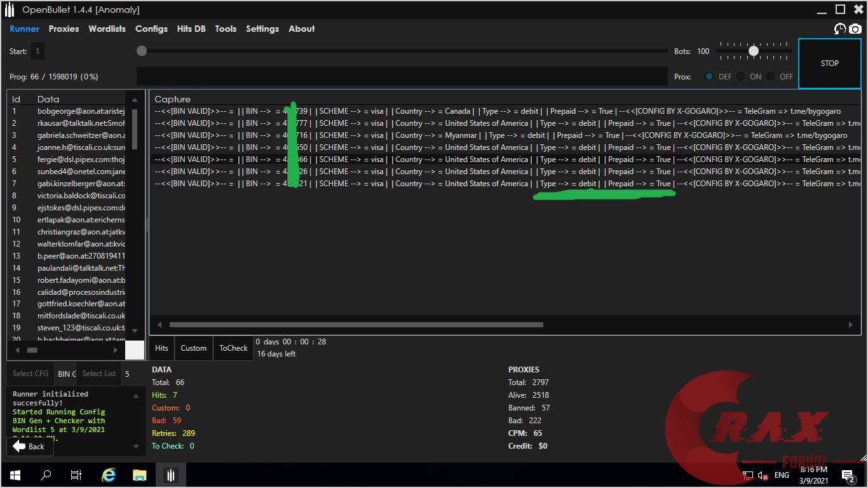Viewport: 868px width, 488px height.
Task: Click the camera screenshot icon
Action: pos(855,29)
